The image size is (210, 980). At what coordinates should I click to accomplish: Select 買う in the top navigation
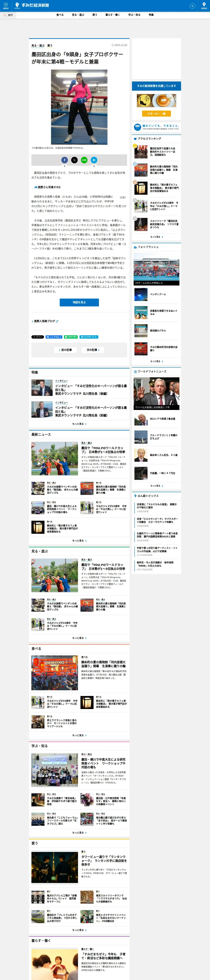tap(95, 15)
